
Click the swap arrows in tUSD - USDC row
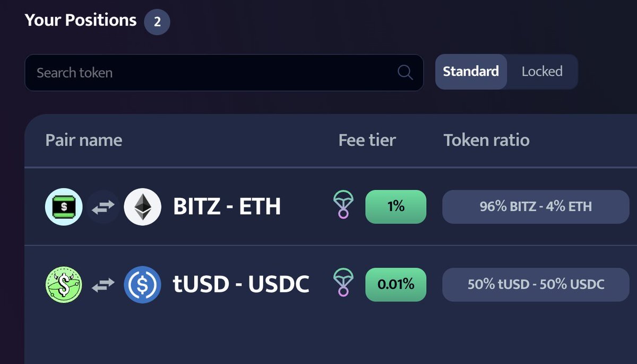point(103,285)
